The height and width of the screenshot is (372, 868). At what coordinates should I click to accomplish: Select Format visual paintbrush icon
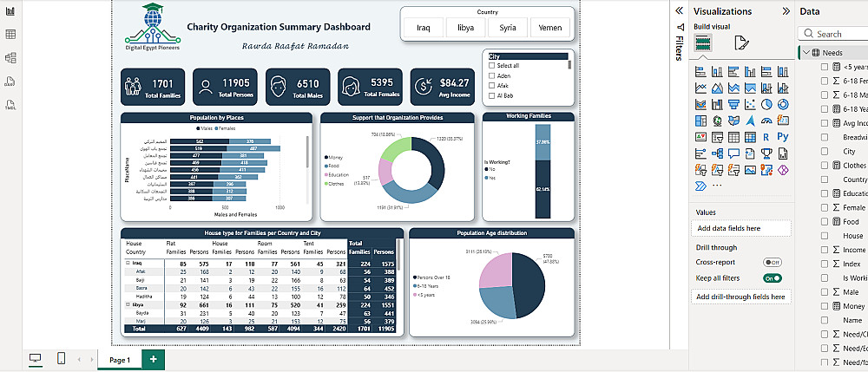click(x=742, y=42)
